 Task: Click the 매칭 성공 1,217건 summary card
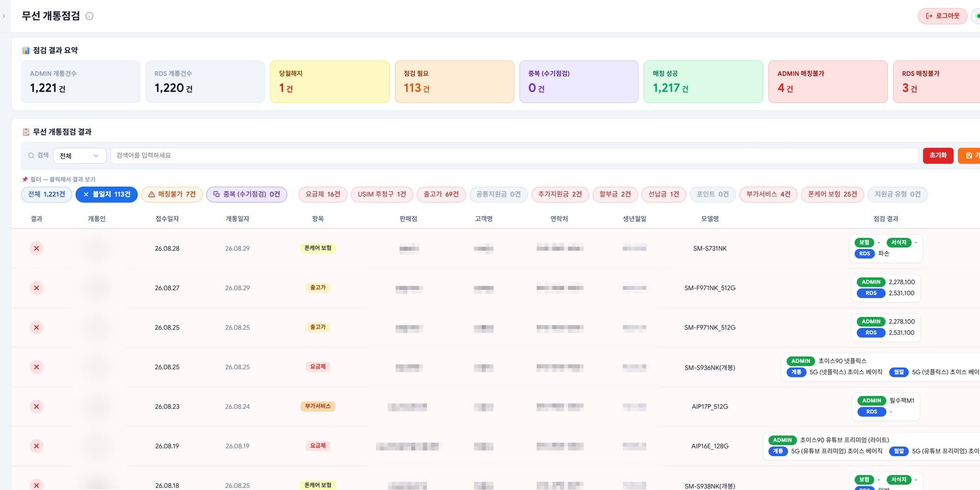[703, 82]
